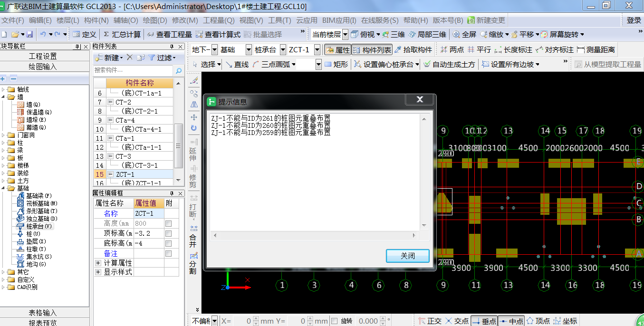Click 关闭 in the 提示信息 dialog
644x326 pixels.
tap(407, 256)
